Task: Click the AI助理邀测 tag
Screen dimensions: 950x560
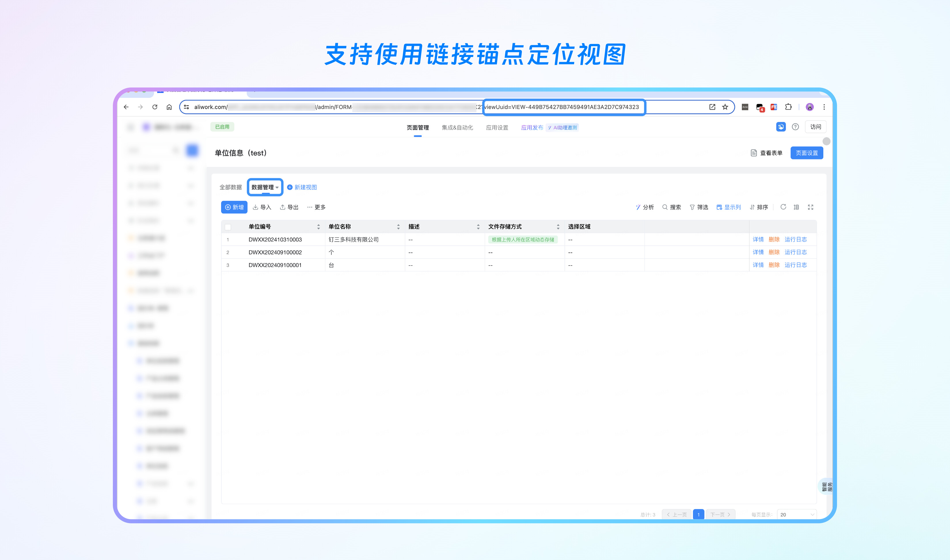Action: [563, 127]
